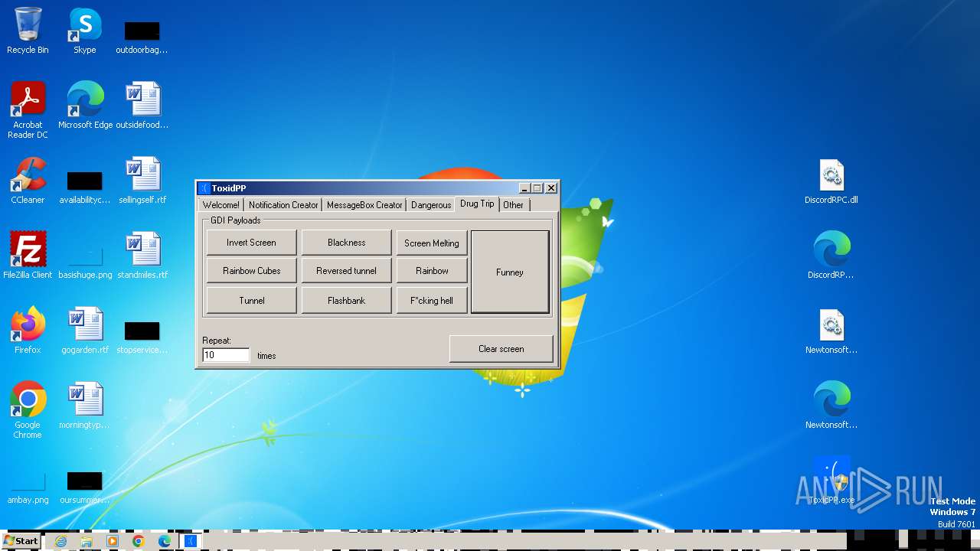
Task: Open the CCleaner desktop shortcut
Action: tap(28, 181)
